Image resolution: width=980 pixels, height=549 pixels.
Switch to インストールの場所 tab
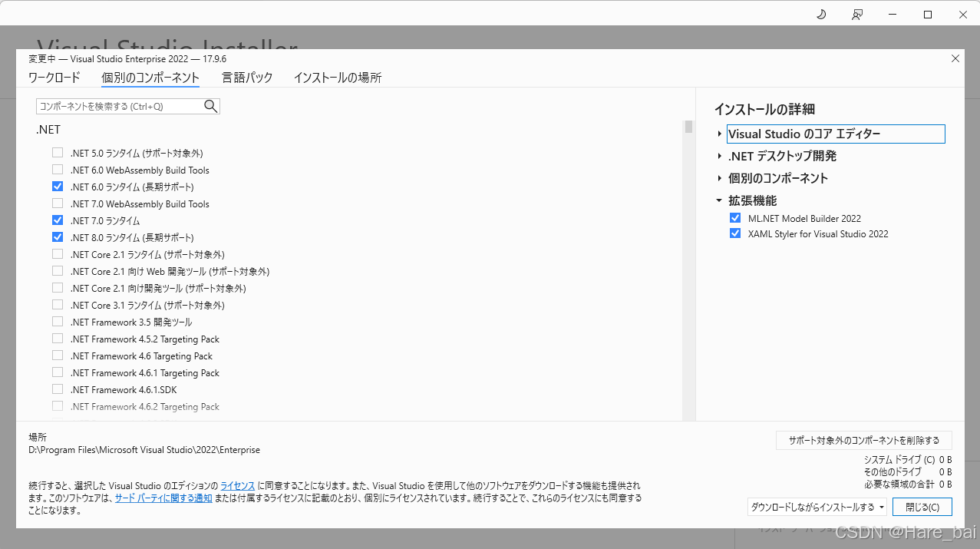pos(338,78)
